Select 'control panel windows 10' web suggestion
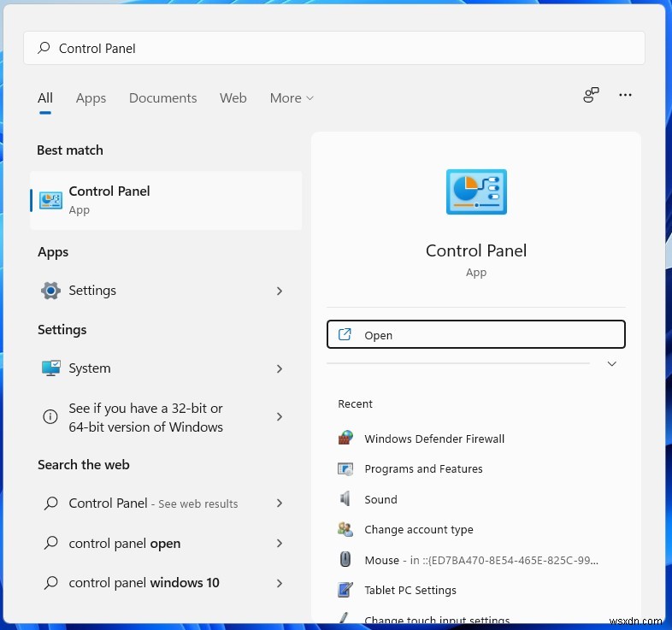 pos(144,583)
